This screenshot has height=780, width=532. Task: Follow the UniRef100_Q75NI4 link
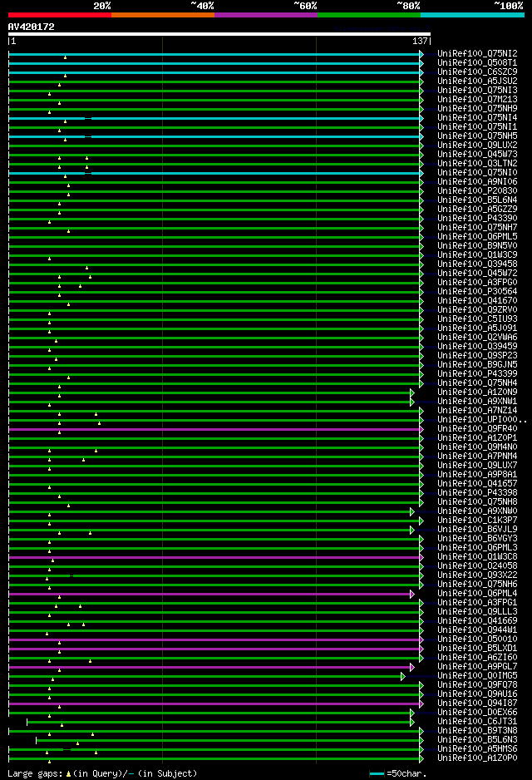pos(477,117)
